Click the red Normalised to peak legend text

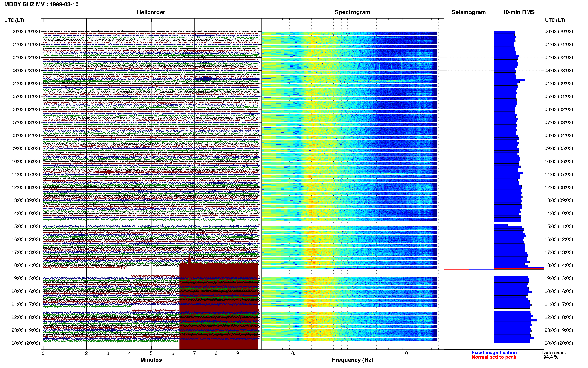click(x=494, y=357)
